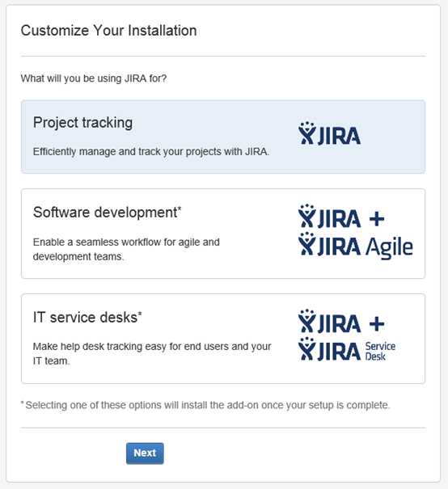Click the 'IT service desks' heading text
Image resolution: width=448 pixels, height=489 pixels.
[x=87, y=318]
